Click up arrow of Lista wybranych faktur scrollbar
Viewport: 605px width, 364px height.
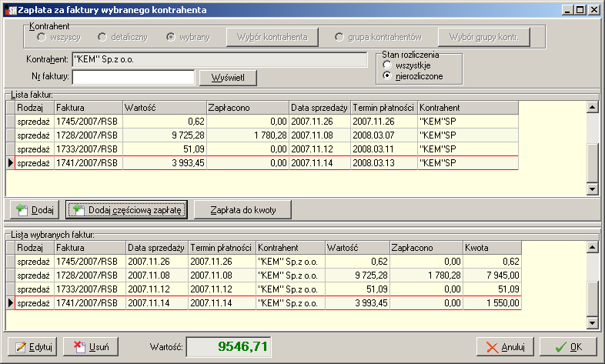click(592, 247)
